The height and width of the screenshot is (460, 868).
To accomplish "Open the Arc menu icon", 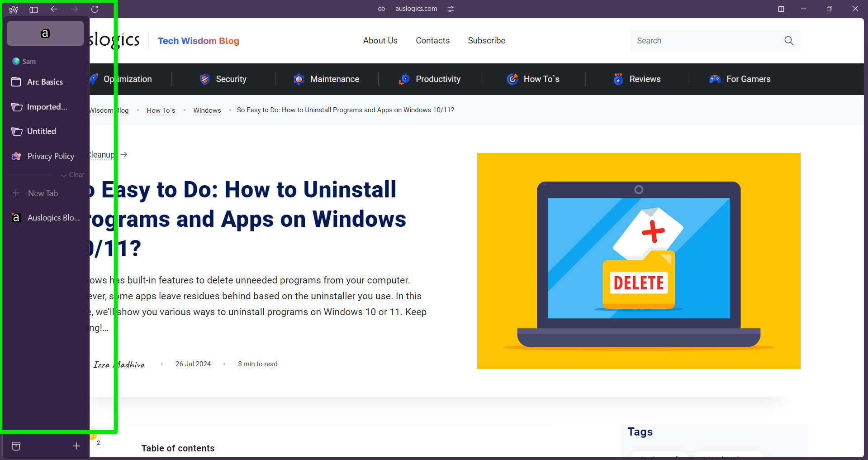I will click(14, 10).
